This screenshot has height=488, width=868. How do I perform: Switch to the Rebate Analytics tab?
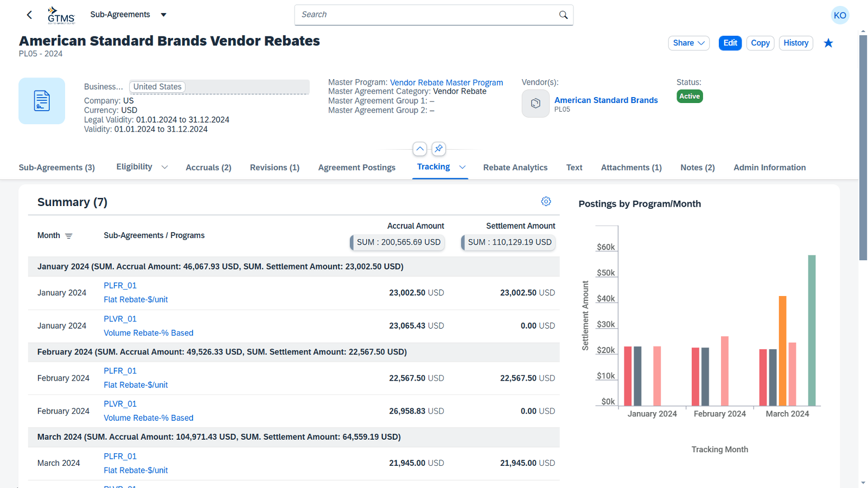(515, 168)
